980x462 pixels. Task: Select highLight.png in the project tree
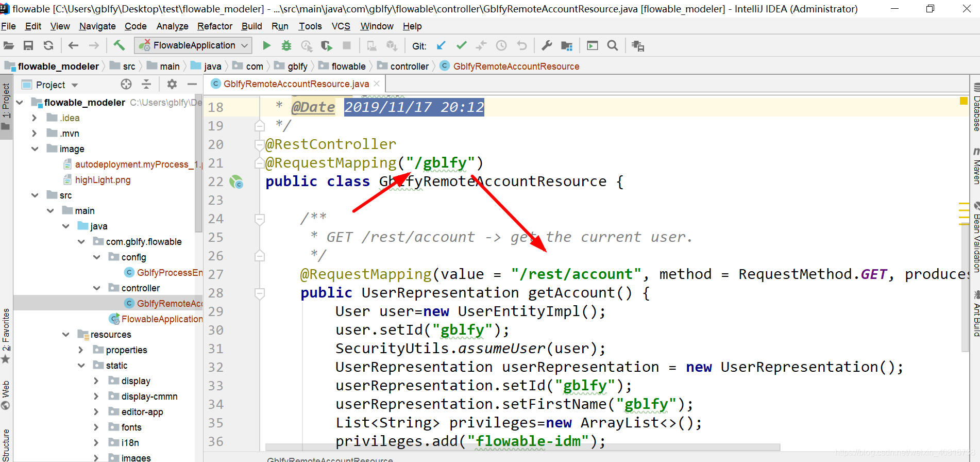pyautogui.click(x=103, y=180)
